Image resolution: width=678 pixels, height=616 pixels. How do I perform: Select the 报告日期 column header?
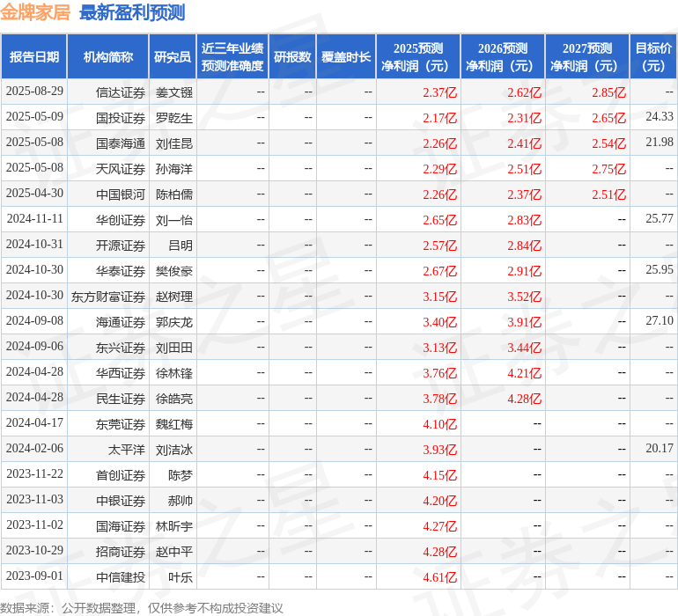coord(34,57)
